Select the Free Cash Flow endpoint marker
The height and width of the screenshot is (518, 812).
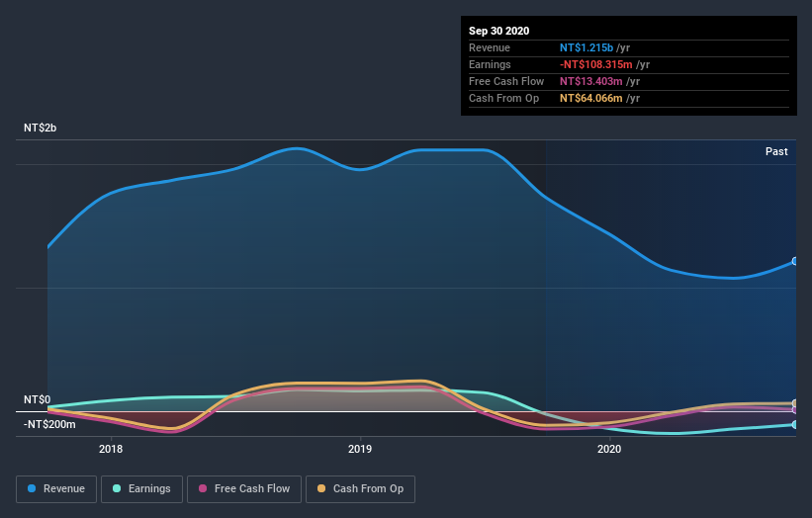pyautogui.click(x=795, y=410)
